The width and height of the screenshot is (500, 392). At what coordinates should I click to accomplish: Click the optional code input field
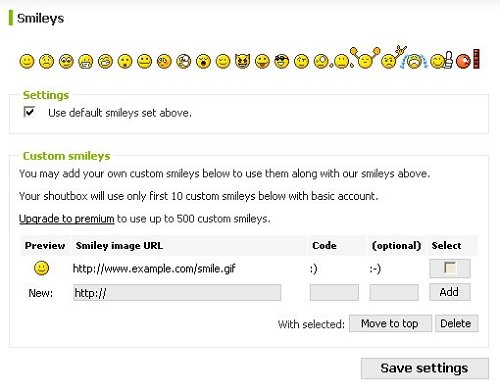(x=394, y=293)
